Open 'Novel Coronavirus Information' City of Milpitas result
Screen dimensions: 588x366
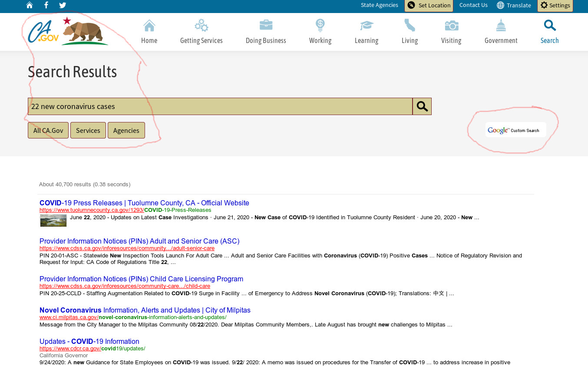pyautogui.click(x=145, y=310)
